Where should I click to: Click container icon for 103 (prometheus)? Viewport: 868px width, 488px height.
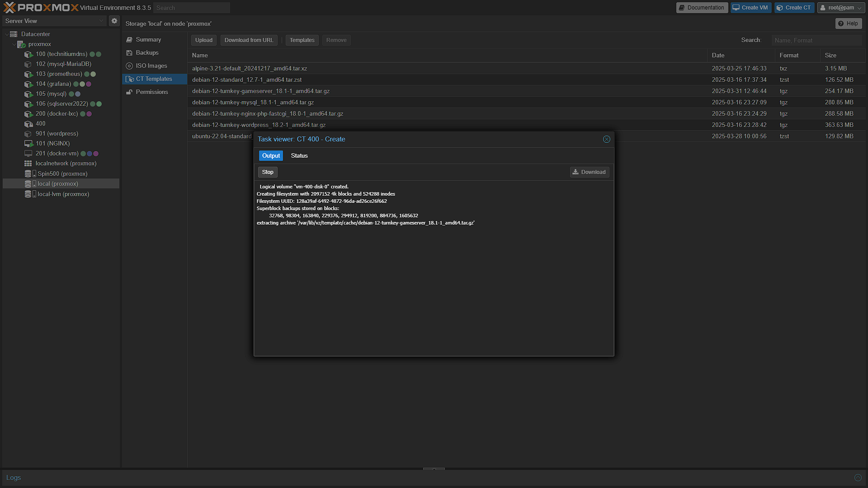click(28, 74)
